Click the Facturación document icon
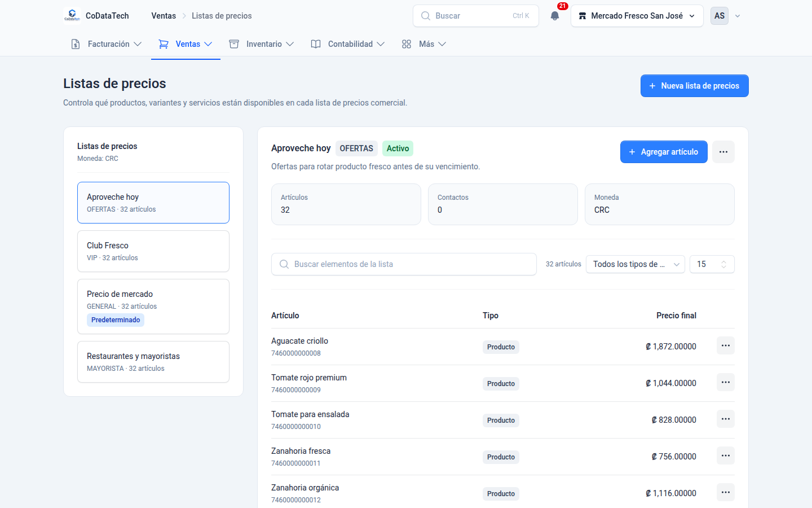812x508 pixels. pyautogui.click(x=76, y=44)
